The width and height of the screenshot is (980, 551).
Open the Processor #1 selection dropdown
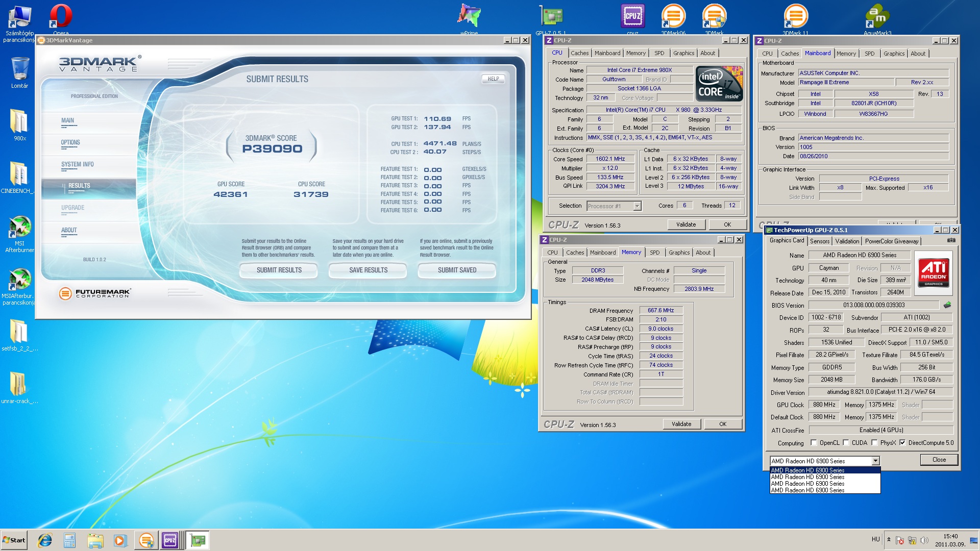[x=637, y=206]
